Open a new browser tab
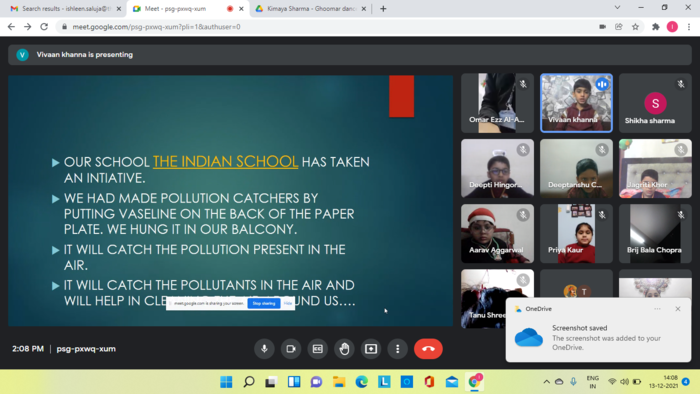This screenshot has width=700, height=394. 383,8
